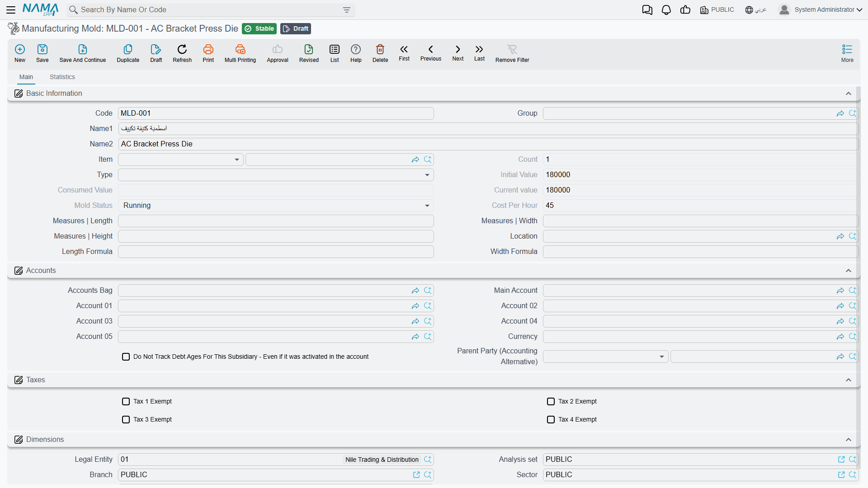Search lookup for Accounts Bag
868x488 pixels.
pos(428,291)
